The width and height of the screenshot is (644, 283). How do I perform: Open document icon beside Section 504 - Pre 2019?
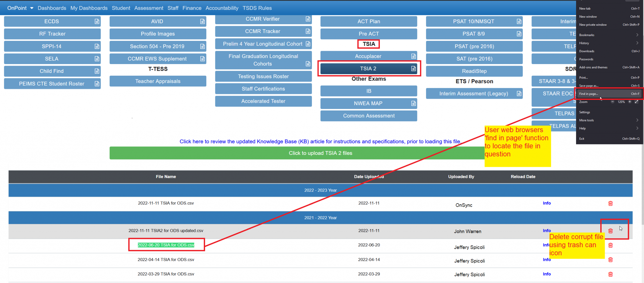202,46
